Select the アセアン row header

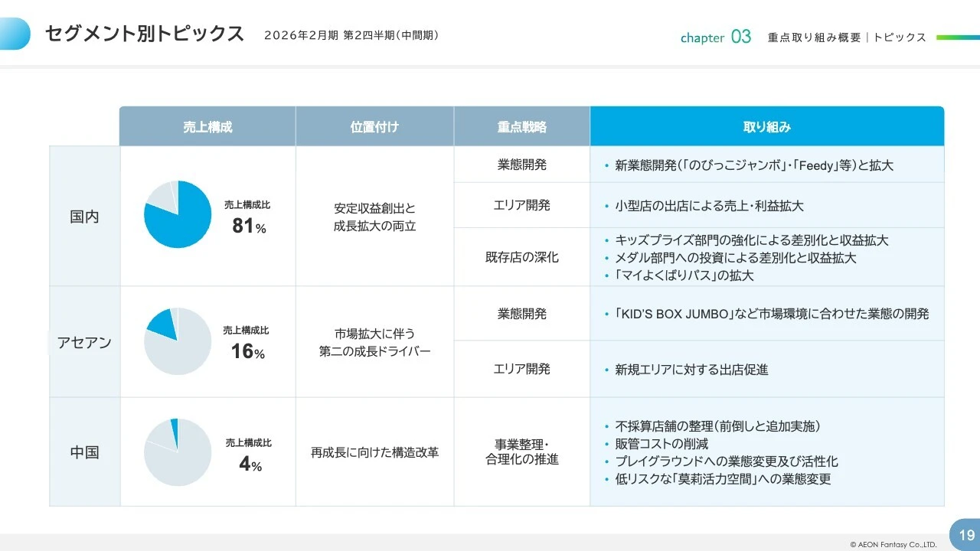84,341
